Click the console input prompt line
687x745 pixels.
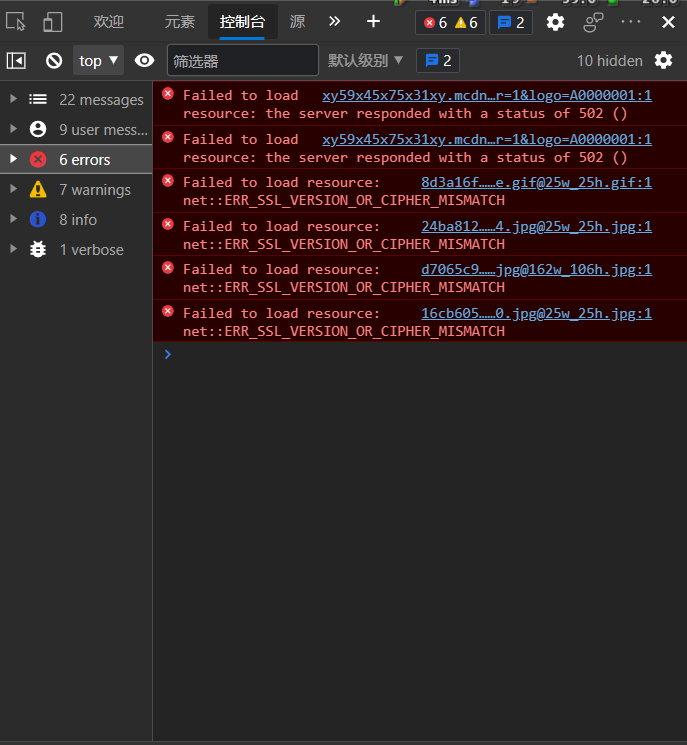[420, 354]
